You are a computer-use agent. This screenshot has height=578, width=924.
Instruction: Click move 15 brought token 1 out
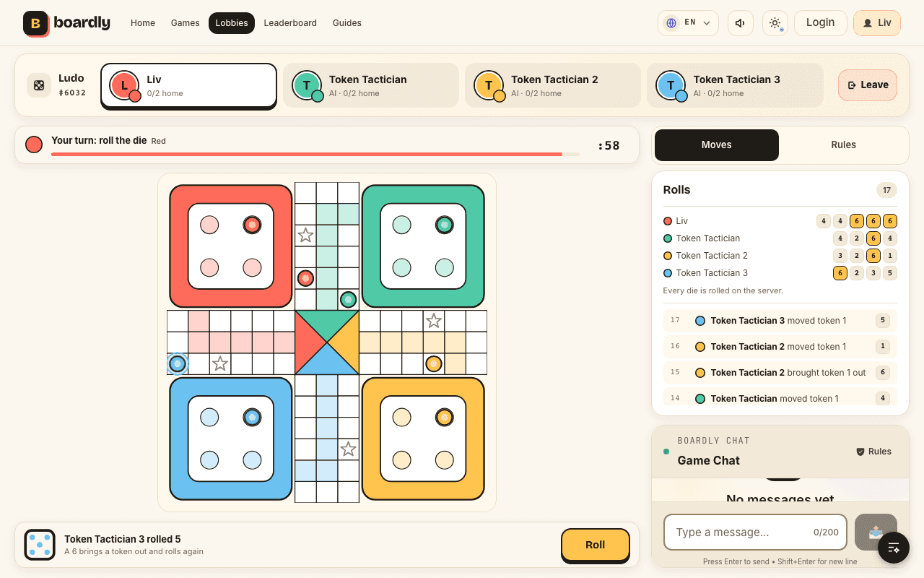(x=780, y=372)
